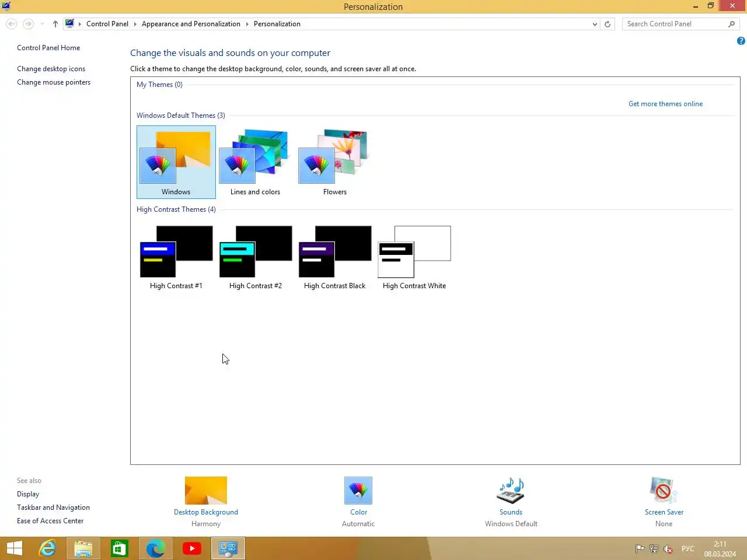Open File Explorer from taskbar
The image size is (747, 560).
click(x=83, y=548)
